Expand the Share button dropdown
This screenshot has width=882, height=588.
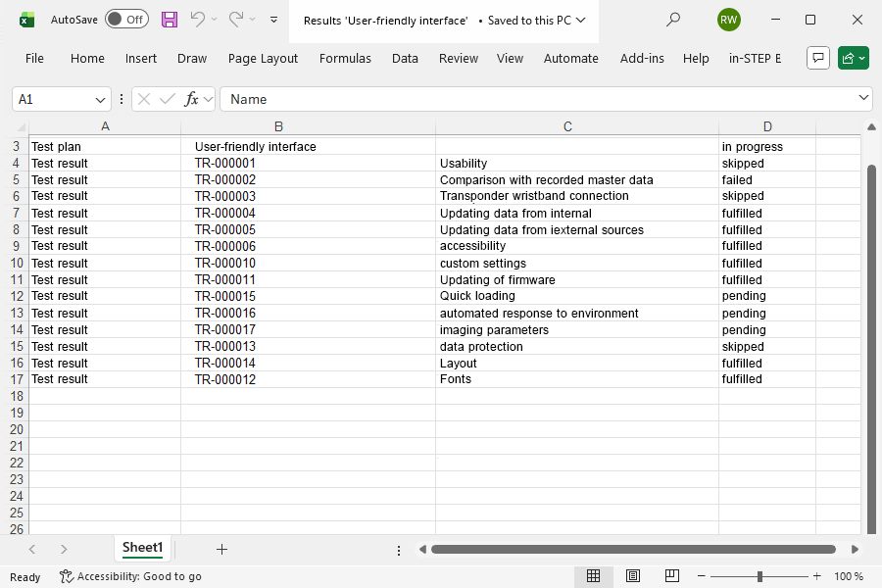862,58
